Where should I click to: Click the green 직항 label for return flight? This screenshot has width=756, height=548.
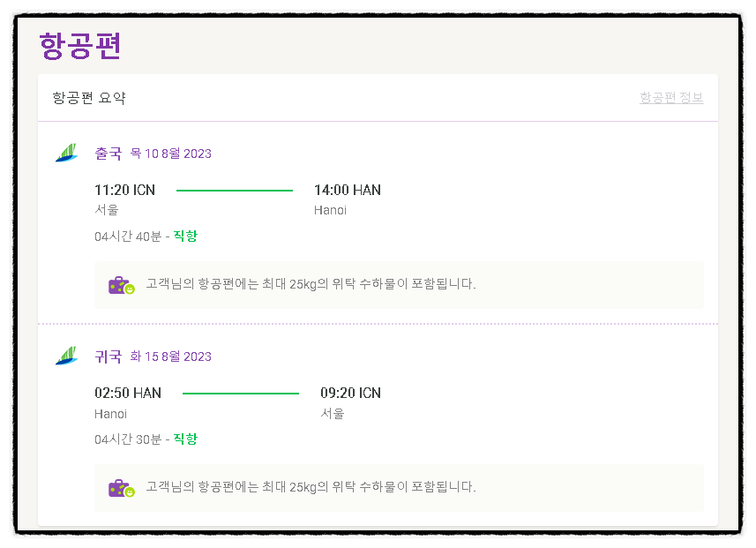pyautogui.click(x=185, y=439)
